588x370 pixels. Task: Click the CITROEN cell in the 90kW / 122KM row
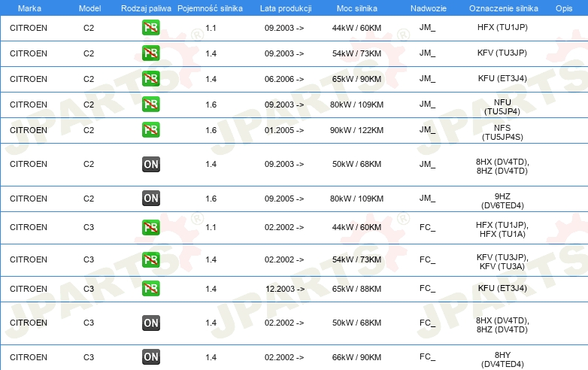29,130
